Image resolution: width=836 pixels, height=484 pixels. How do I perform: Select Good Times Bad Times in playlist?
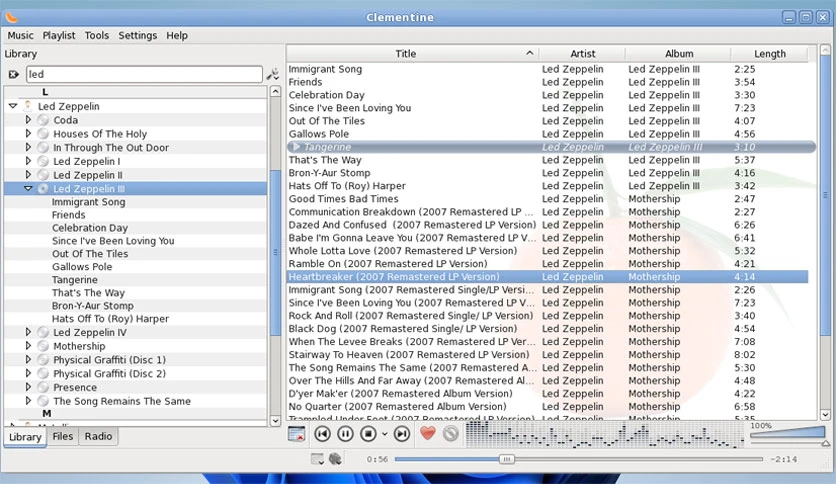548,199
